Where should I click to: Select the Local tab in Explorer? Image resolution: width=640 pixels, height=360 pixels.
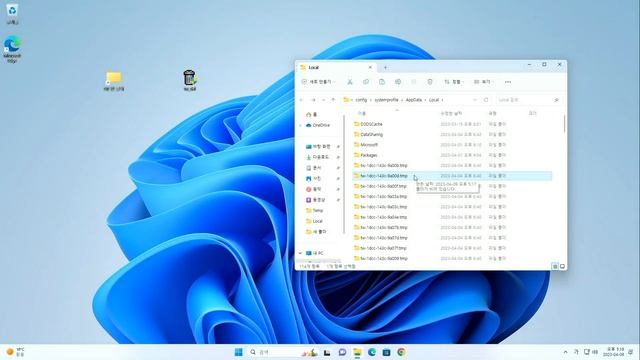pos(336,67)
